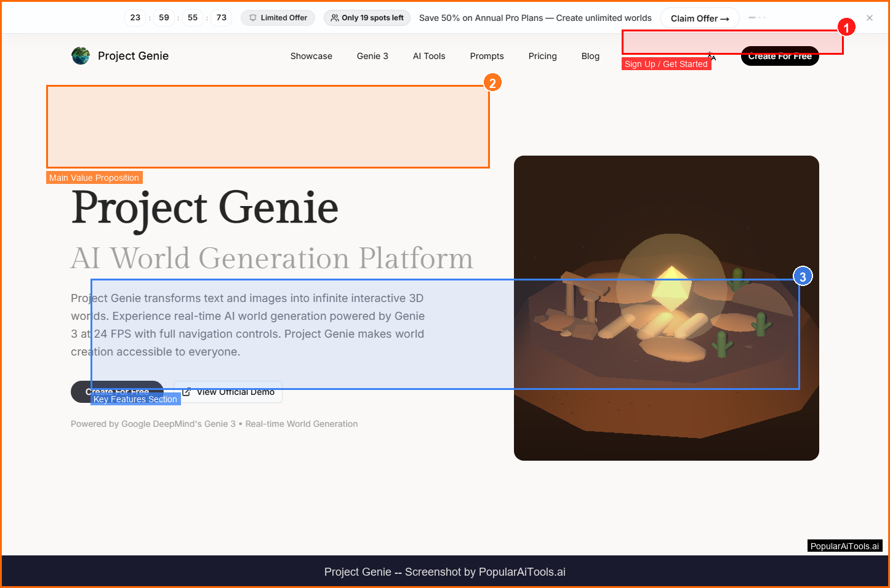Click the arrow in the Claim Offer button
The width and height of the screenshot is (890, 588).
tap(725, 18)
